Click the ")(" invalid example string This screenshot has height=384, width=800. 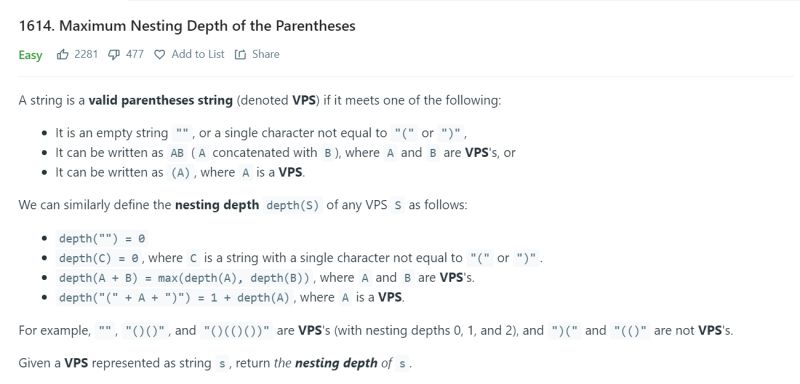[566, 331]
